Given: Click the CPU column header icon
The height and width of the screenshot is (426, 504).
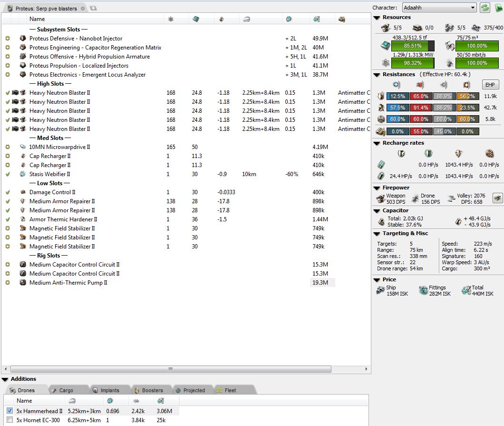Looking at the screenshot, I should coord(195,19).
